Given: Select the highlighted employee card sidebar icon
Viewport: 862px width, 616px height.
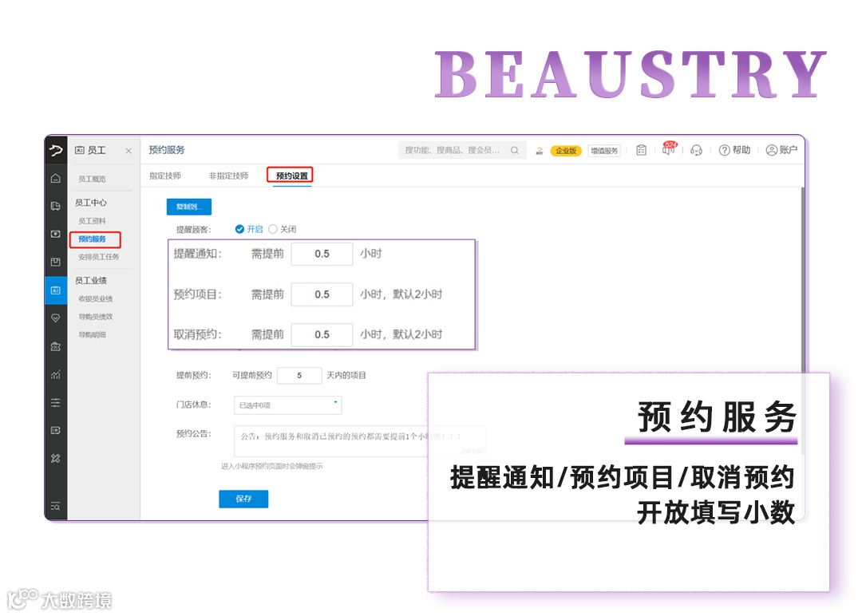Looking at the screenshot, I should pyautogui.click(x=56, y=290).
